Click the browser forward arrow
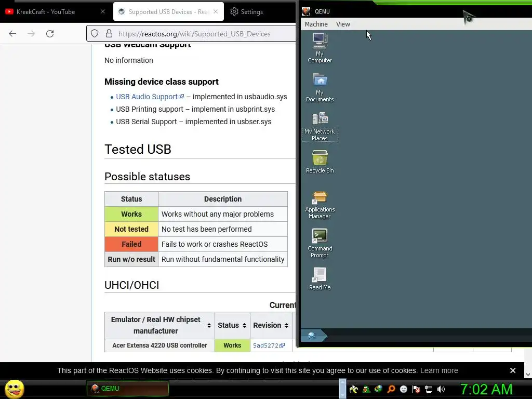The image size is (532, 399). point(31,34)
